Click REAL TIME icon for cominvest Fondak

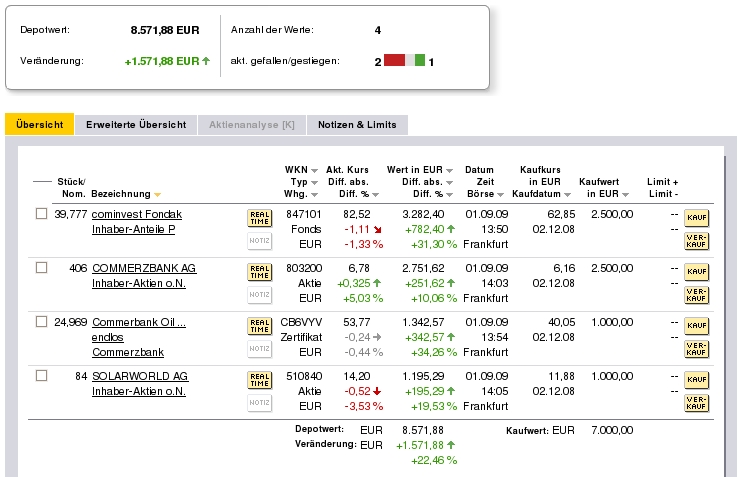[x=260, y=218]
